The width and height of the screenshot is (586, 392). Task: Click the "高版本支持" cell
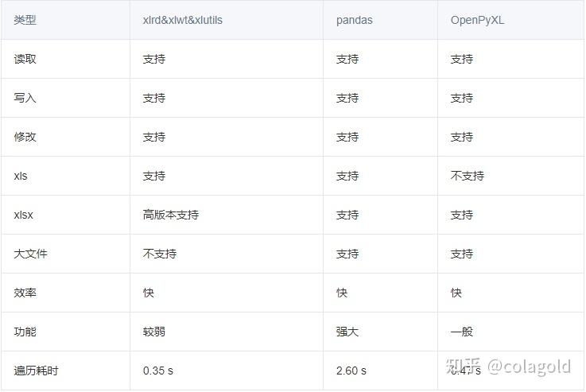[x=170, y=215]
